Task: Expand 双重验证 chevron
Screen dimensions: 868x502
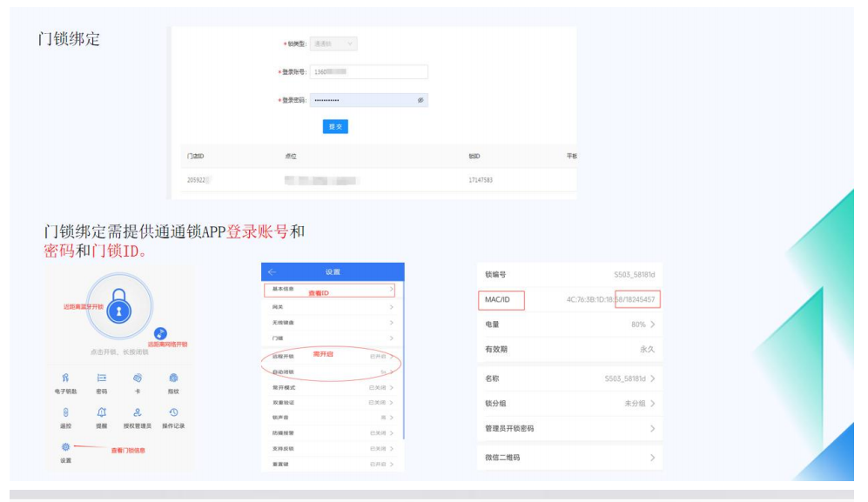Action: pyautogui.click(x=392, y=402)
